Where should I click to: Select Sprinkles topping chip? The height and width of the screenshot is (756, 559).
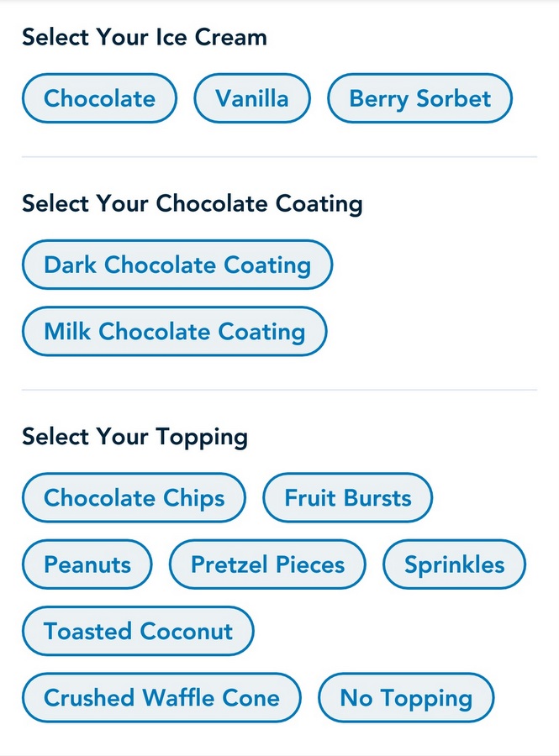(x=454, y=564)
